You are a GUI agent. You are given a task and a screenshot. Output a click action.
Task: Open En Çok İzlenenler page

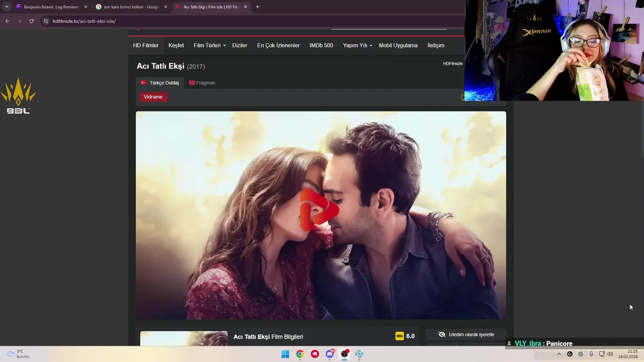click(x=278, y=45)
